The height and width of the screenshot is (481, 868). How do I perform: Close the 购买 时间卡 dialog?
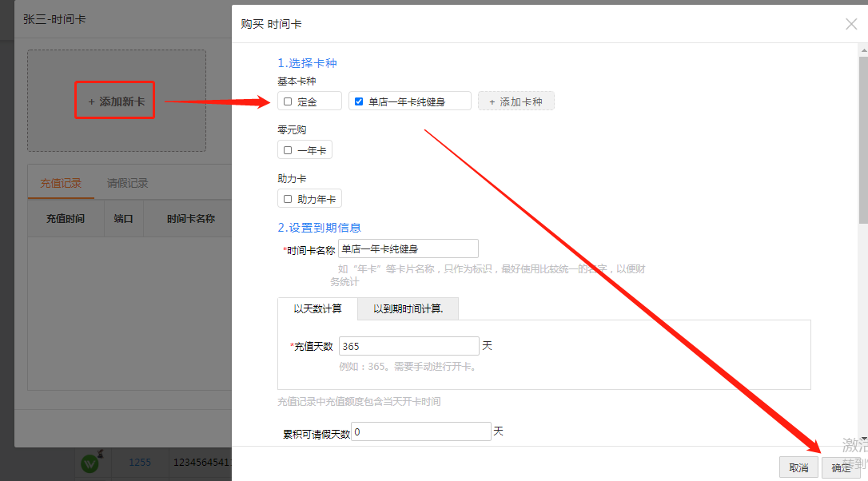tap(851, 24)
